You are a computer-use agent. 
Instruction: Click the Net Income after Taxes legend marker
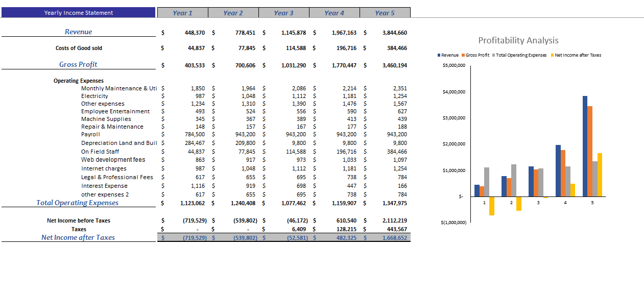click(552, 55)
